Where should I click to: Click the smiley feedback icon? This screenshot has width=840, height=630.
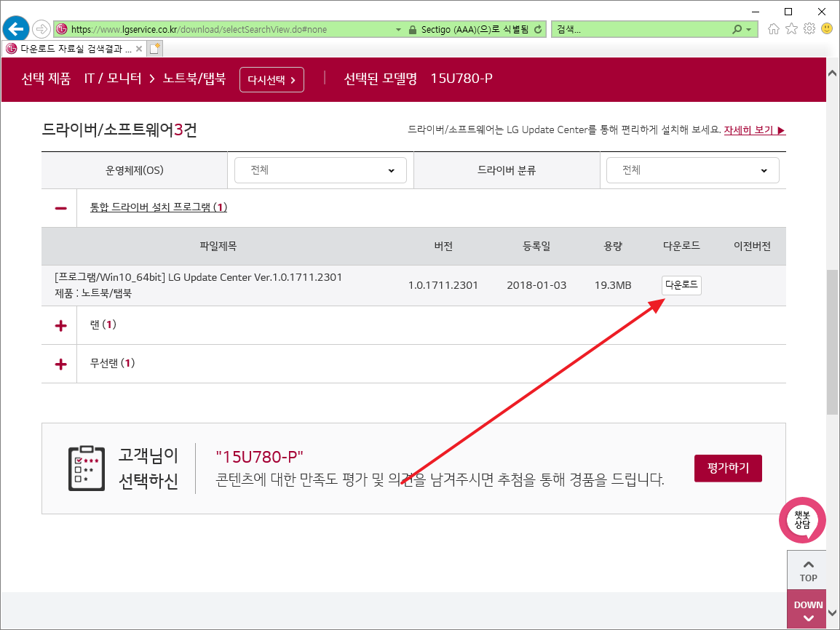(x=827, y=28)
